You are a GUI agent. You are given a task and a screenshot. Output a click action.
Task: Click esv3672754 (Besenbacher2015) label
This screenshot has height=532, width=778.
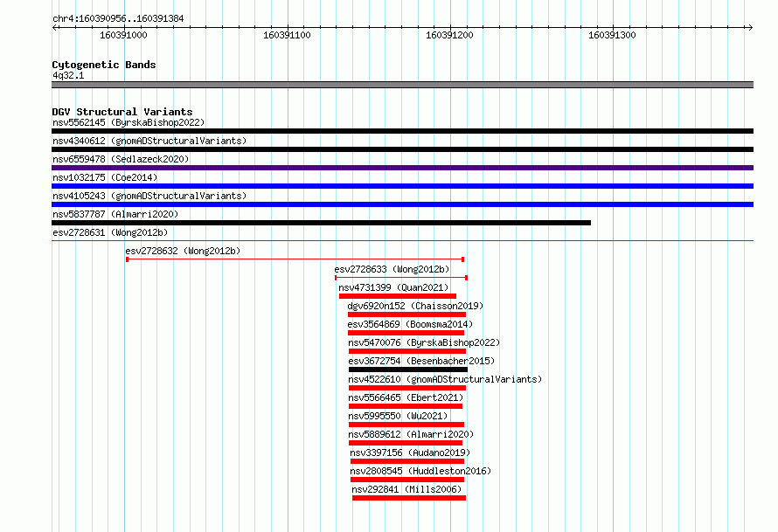421,361
